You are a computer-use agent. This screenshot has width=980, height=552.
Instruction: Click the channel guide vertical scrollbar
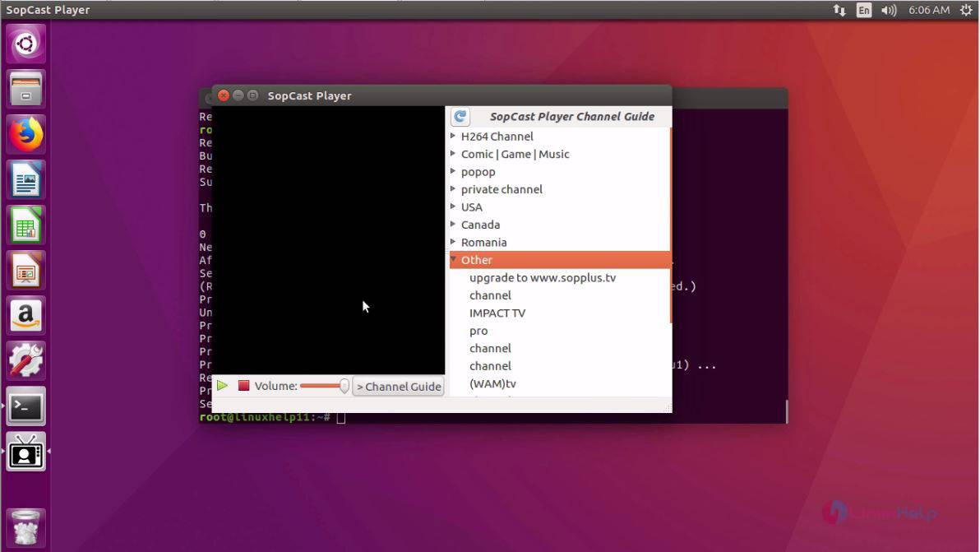click(x=671, y=225)
